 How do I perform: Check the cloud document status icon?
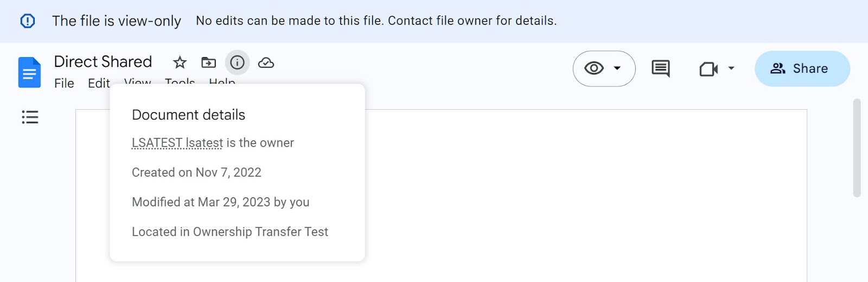tap(266, 62)
